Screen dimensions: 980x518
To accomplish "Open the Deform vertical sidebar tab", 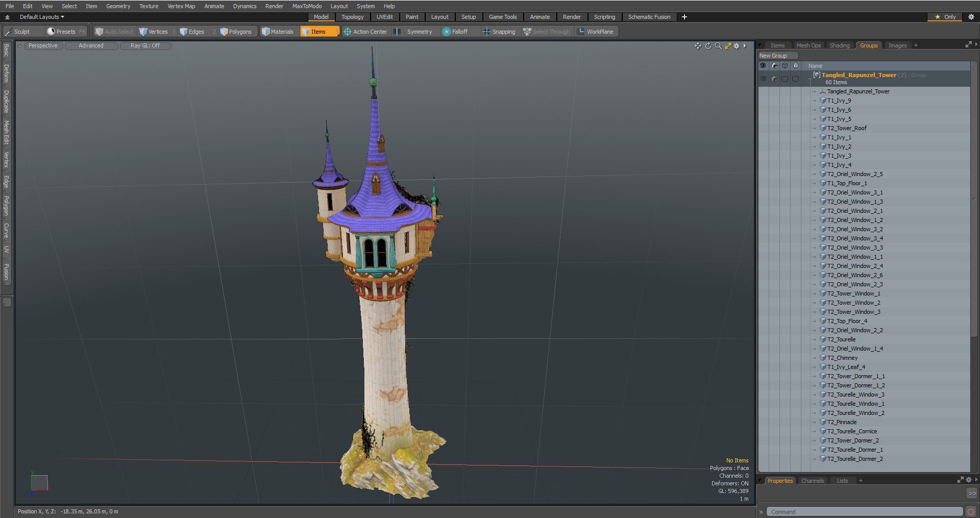I will pyautogui.click(x=6, y=73).
